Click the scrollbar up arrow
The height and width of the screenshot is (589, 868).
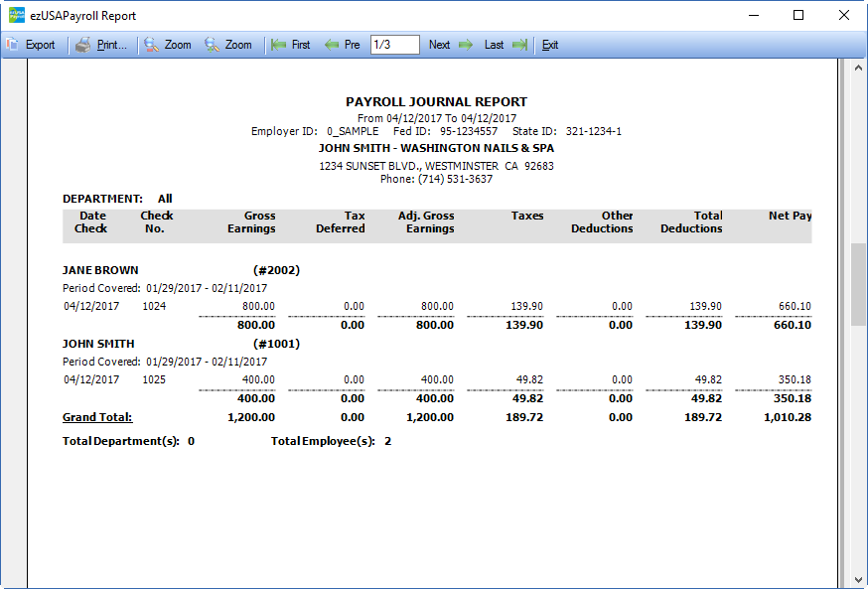(858, 69)
